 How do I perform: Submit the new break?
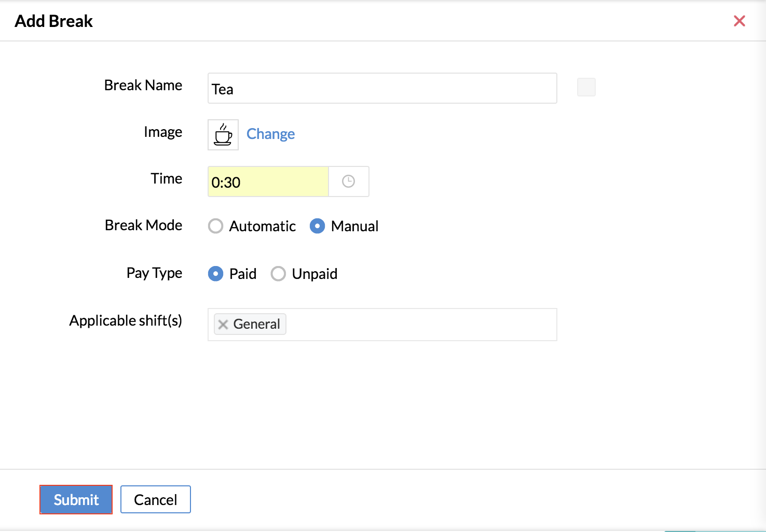(x=76, y=499)
